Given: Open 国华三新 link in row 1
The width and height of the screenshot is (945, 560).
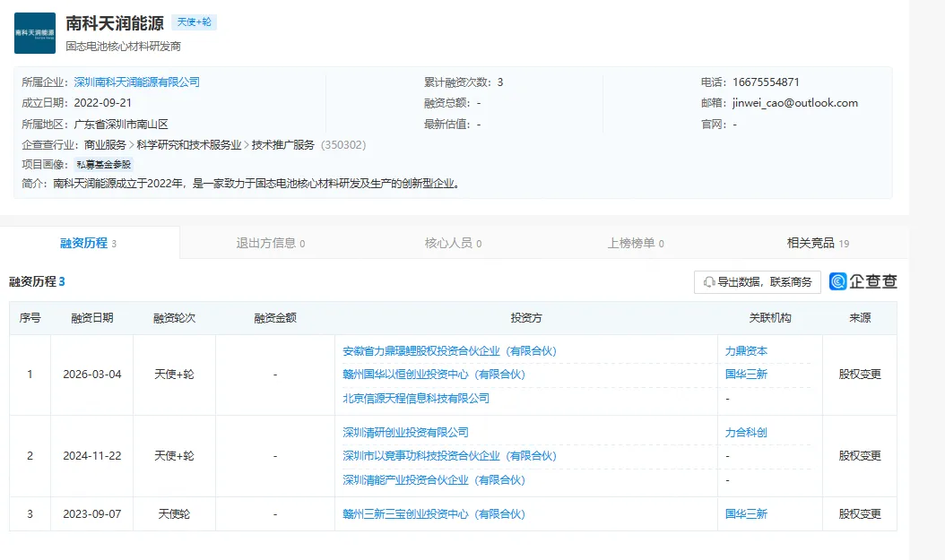Looking at the screenshot, I should (x=746, y=375).
